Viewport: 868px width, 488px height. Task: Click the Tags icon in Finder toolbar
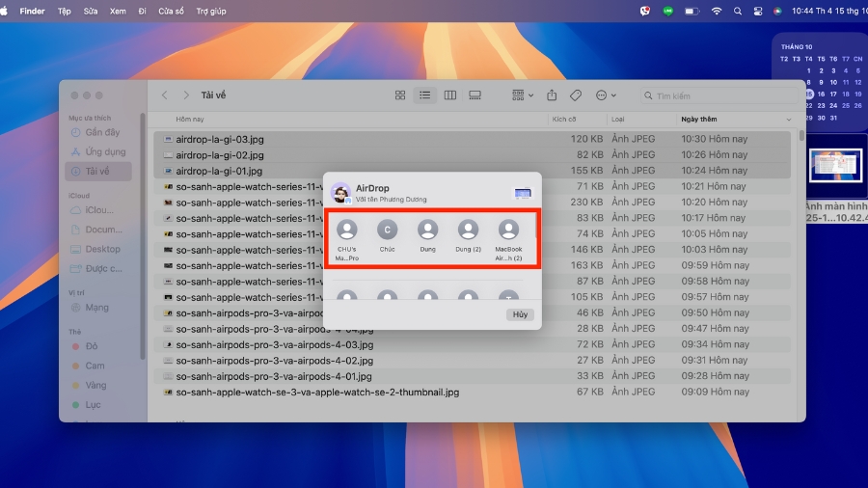(576, 95)
